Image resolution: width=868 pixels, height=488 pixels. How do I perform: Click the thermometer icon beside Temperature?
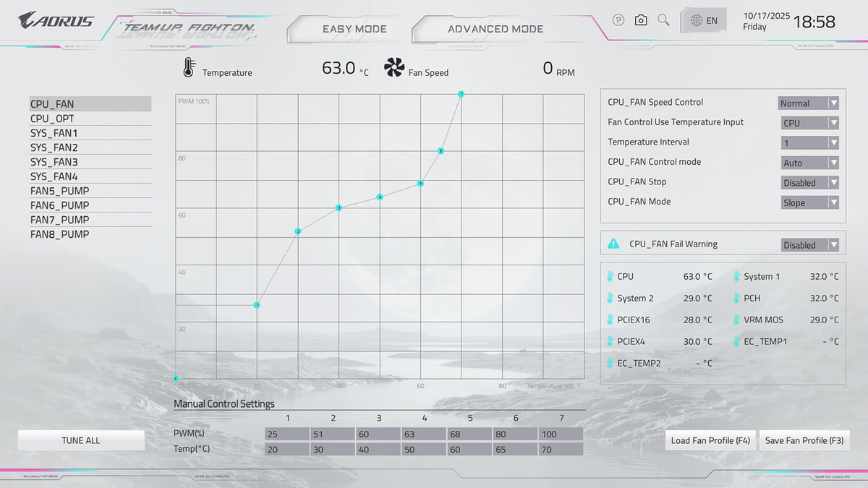[189, 68]
